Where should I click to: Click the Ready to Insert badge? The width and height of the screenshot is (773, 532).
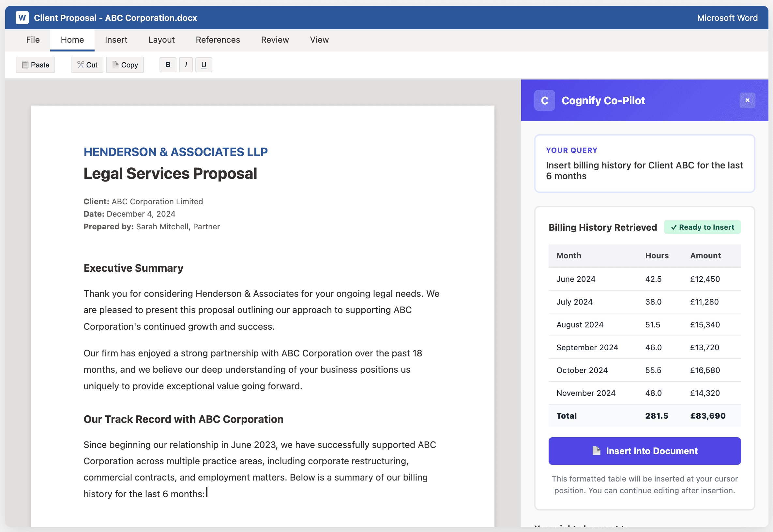pyautogui.click(x=702, y=227)
